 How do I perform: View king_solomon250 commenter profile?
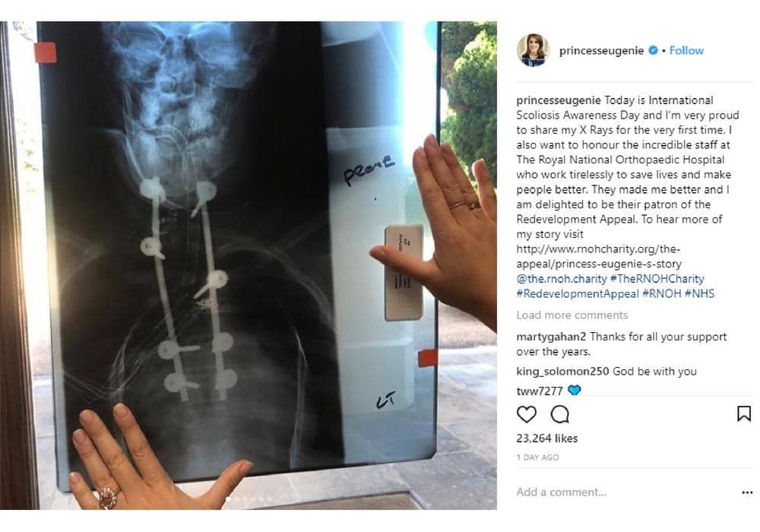click(562, 371)
